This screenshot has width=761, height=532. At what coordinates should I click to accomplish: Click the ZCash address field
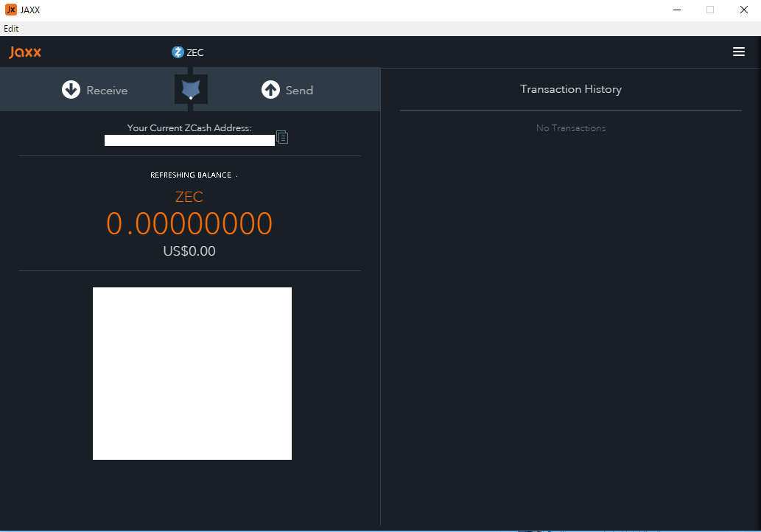189,140
